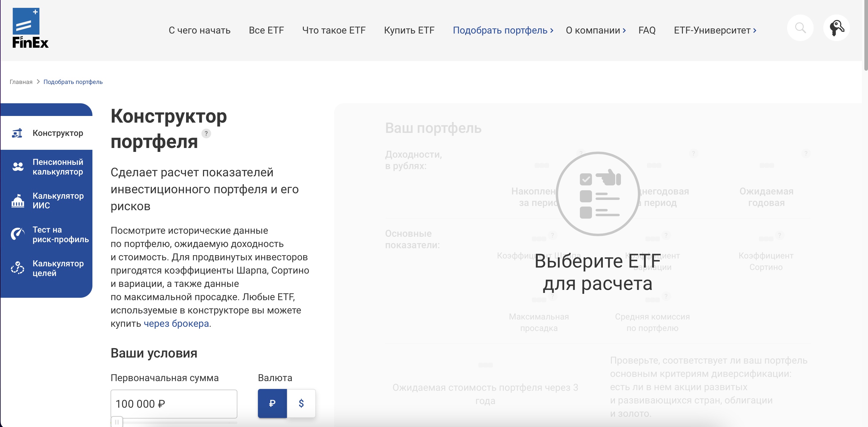The height and width of the screenshot is (427, 868).
Task: Click Подобрать портфель breadcrumb link
Action: tap(73, 82)
